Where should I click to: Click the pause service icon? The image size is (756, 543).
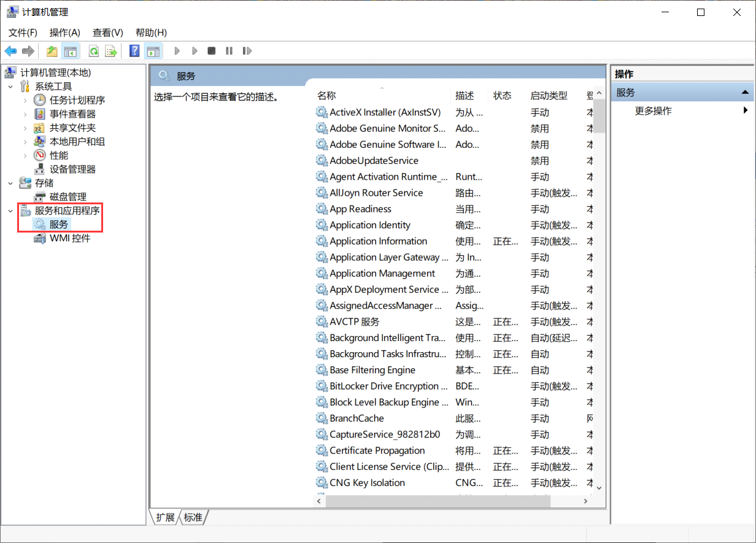click(229, 50)
